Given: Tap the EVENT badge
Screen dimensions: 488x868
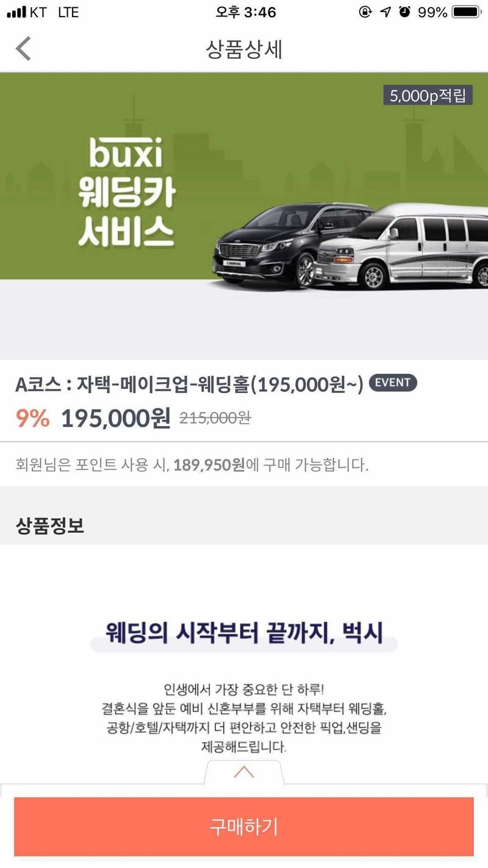Looking at the screenshot, I should click(393, 383).
